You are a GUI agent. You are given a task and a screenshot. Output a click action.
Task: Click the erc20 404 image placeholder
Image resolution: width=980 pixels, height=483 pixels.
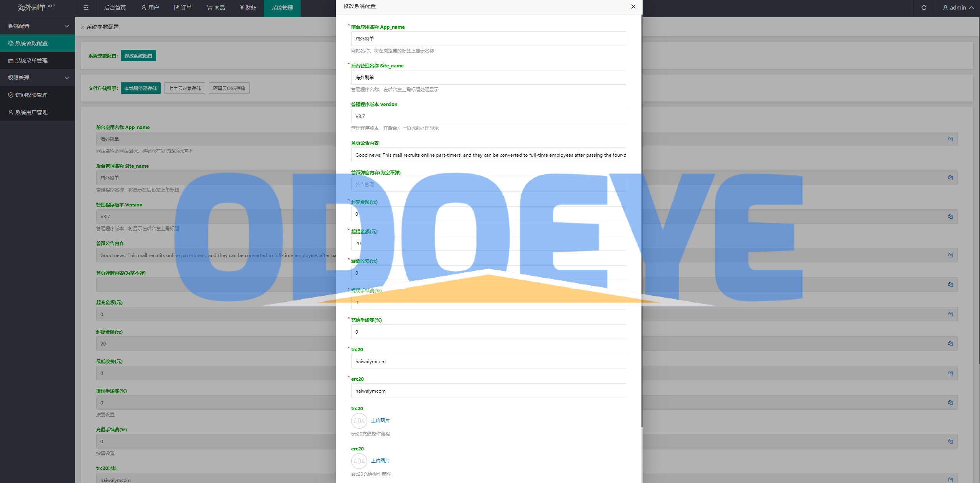pos(359,461)
